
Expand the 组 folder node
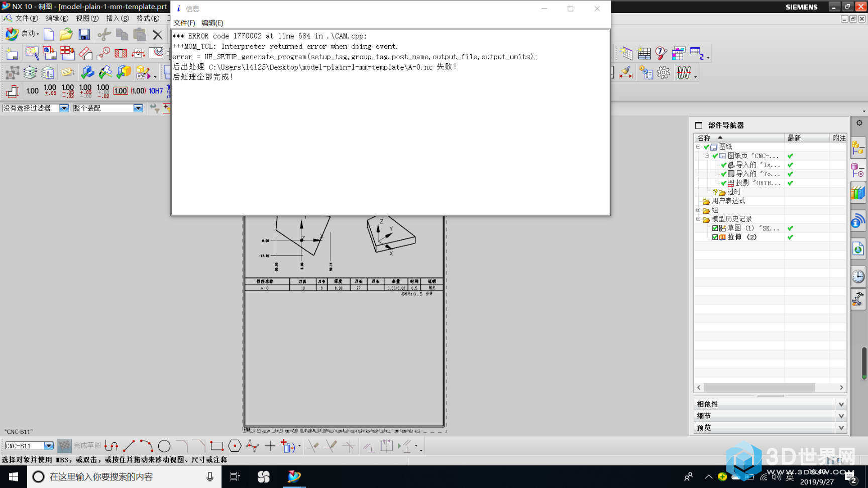[698, 210]
